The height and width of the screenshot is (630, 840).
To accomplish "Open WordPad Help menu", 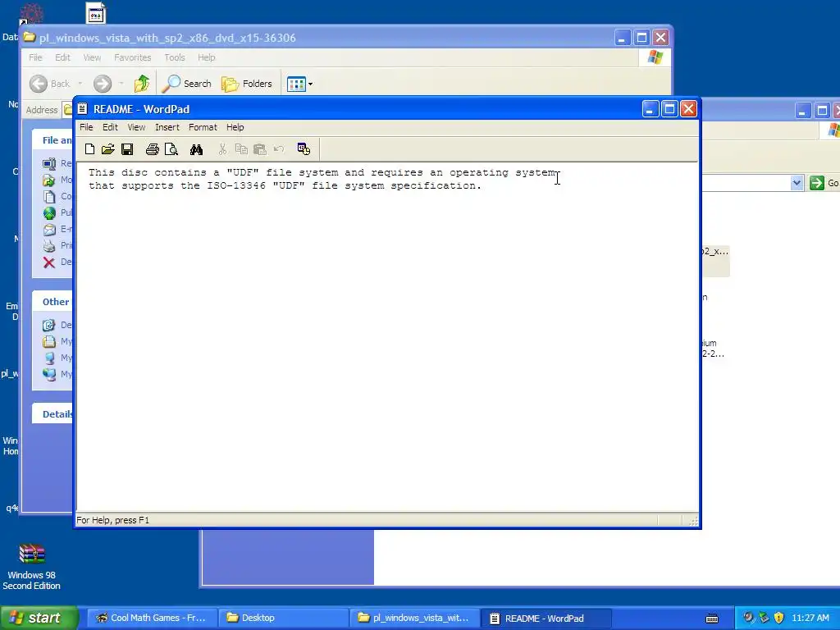I will (235, 127).
